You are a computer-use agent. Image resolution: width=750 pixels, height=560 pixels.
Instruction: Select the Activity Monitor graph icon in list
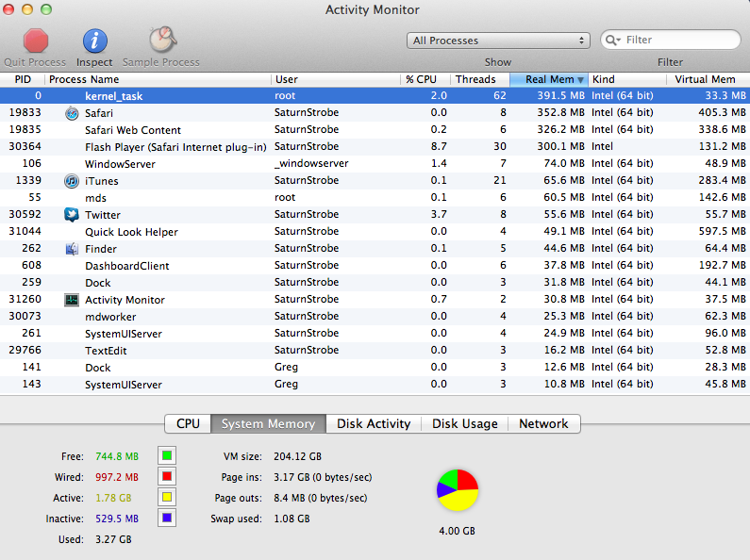point(72,300)
